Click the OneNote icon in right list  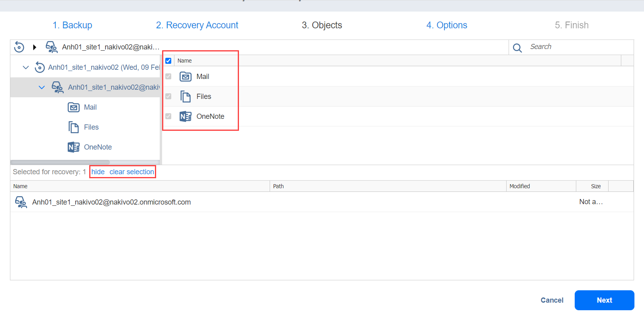[x=186, y=116]
